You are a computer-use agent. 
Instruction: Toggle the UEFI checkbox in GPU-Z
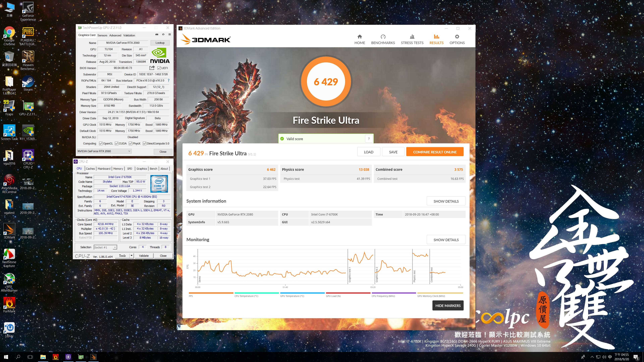159,68
